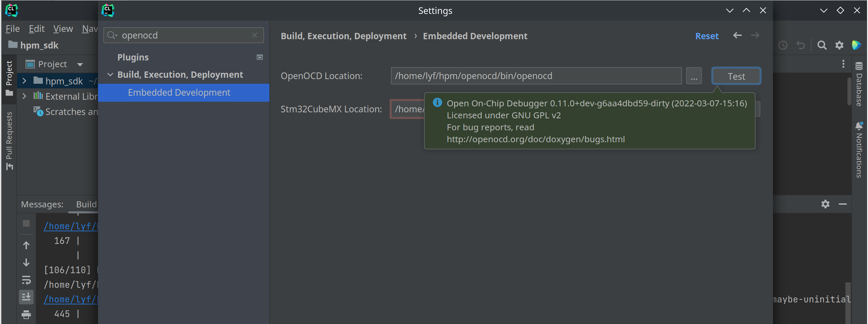The height and width of the screenshot is (324, 868).
Task: Toggle scroll to end in Messages
Action: point(26,297)
